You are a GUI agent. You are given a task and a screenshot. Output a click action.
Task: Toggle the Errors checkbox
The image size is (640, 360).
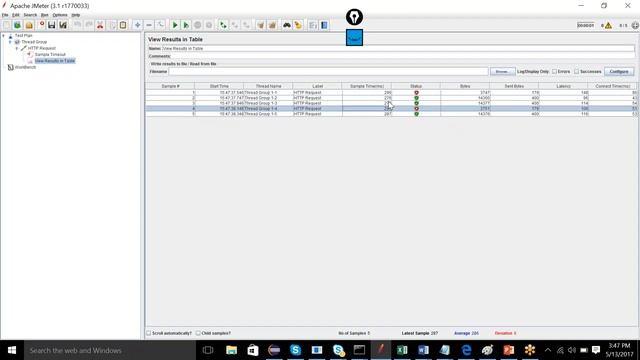(554, 71)
